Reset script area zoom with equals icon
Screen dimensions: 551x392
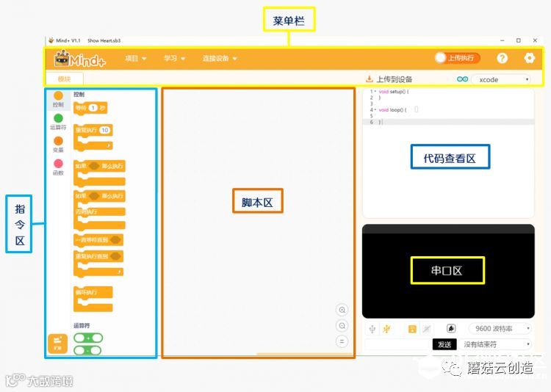point(342,341)
